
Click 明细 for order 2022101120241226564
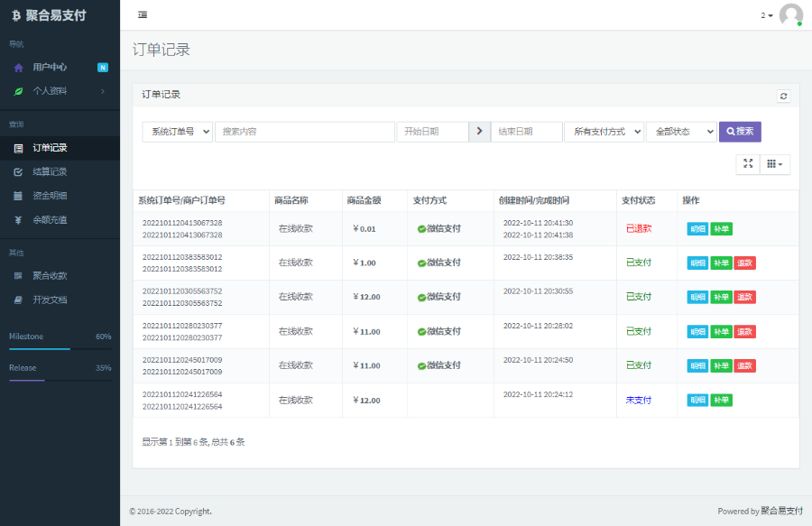click(697, 401)
